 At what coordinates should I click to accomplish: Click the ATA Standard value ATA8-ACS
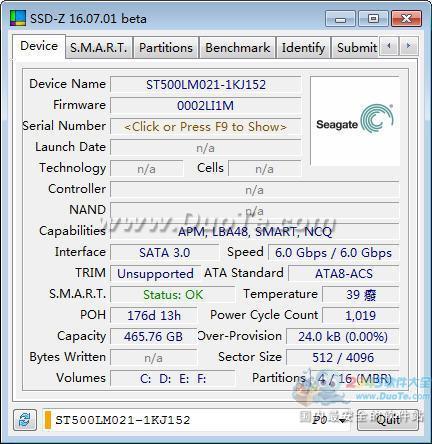pyautogui.click(x=344, y=274)
